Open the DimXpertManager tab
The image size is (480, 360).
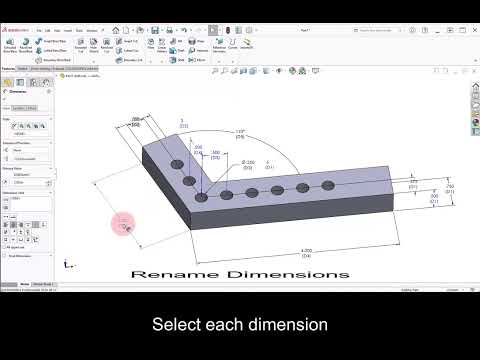pyautogui.click(x=46, y=82)
